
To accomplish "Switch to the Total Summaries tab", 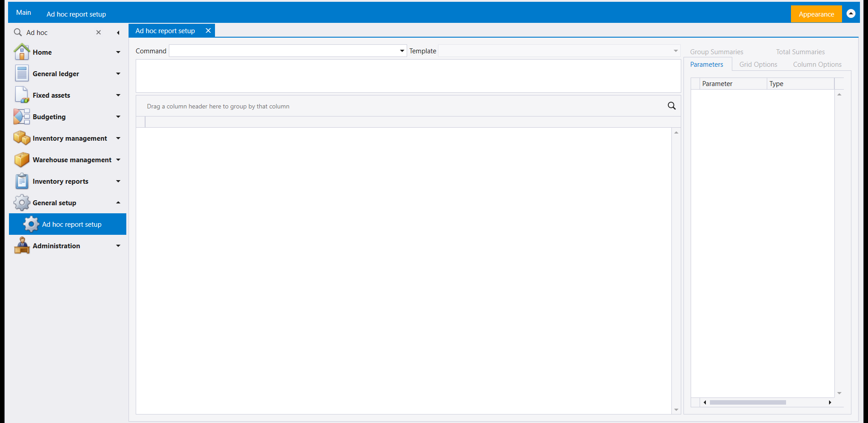I will pyautogui.click(x=800, y=52).
